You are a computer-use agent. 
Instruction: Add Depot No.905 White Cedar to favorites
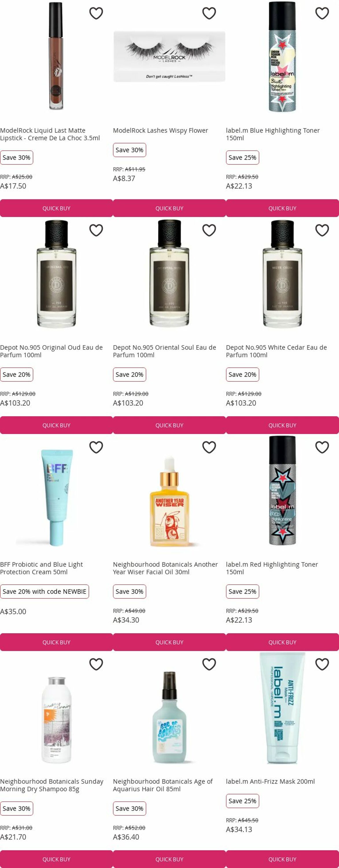(322, 230)
